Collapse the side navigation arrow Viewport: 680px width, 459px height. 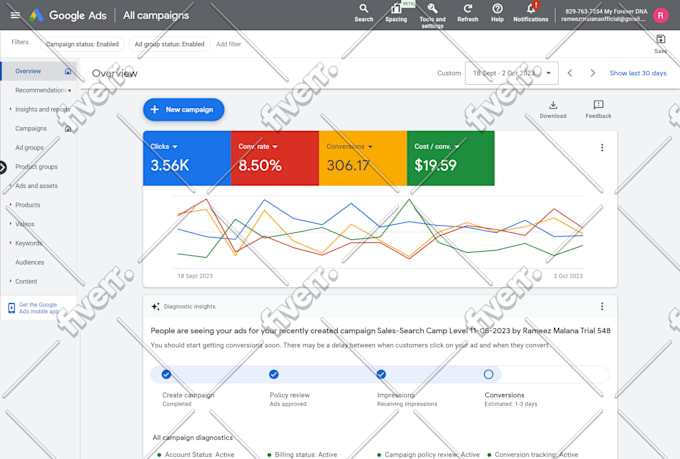2,167
